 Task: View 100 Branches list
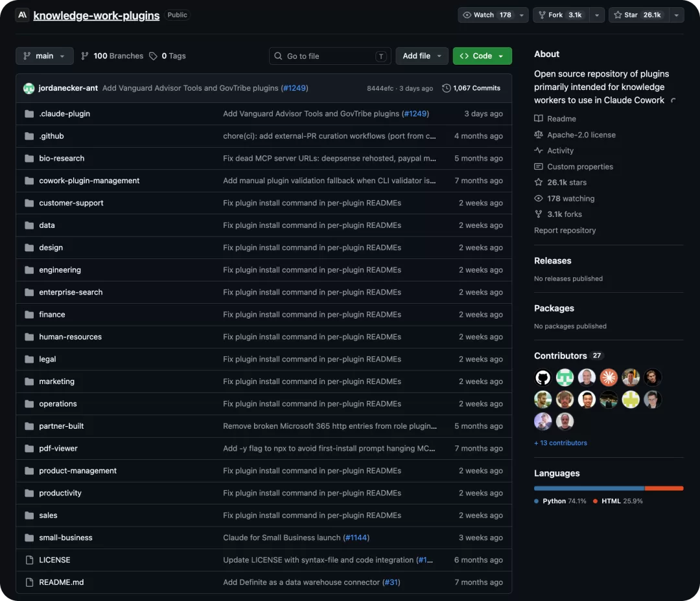(112, 56)
